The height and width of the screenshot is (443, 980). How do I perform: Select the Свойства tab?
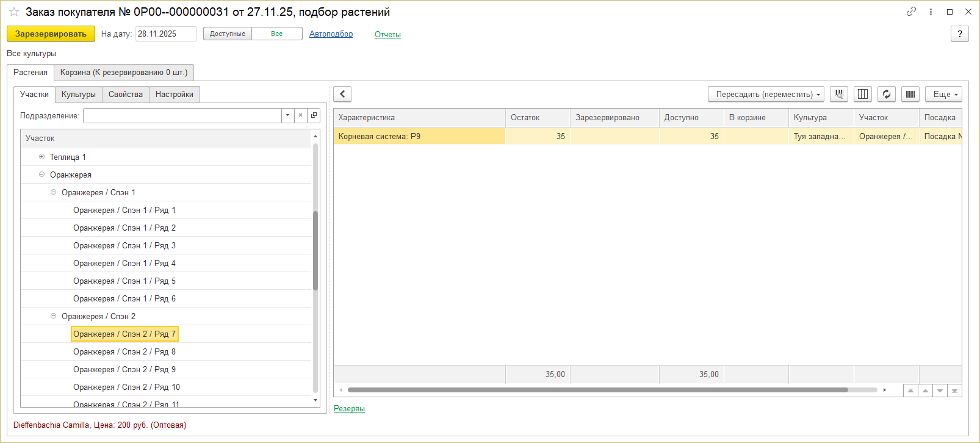[x=126, y=95]
